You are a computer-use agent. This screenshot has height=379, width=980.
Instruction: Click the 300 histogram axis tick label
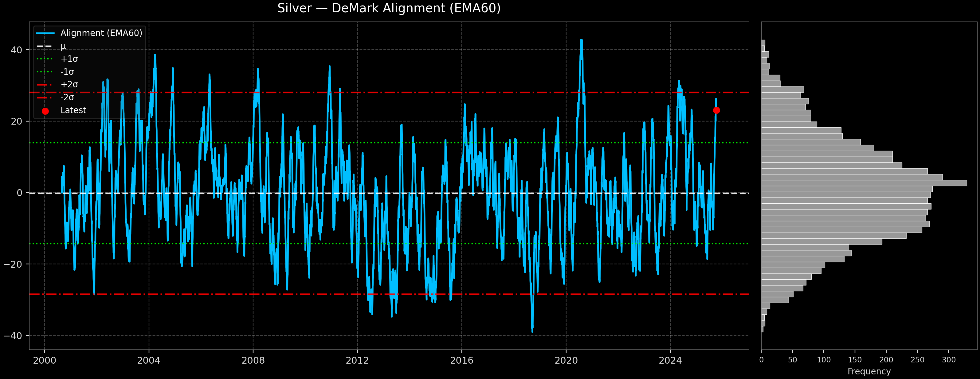tap(948, 360)
